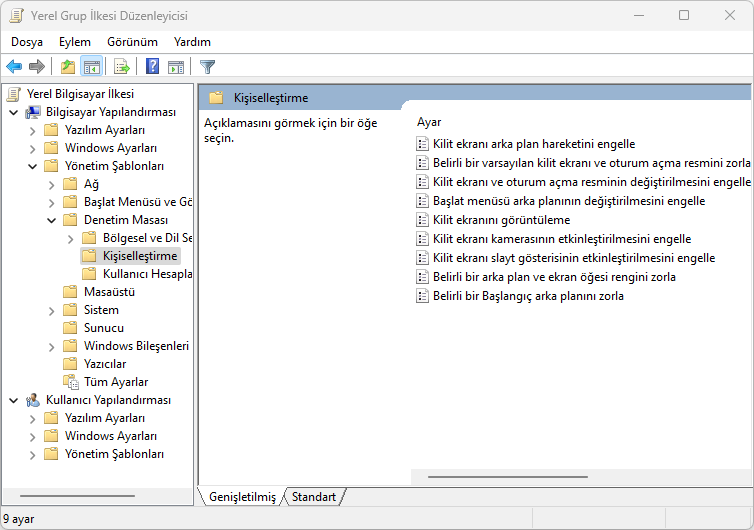The image size is (754, 530).
Task: Click the Yerel Bilgisayar İlkesi scroll icon
Action: point(14,94)
